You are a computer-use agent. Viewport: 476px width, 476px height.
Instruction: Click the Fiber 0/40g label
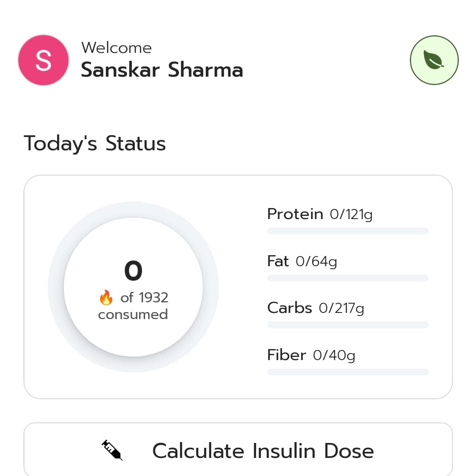(x=311, y=355)
